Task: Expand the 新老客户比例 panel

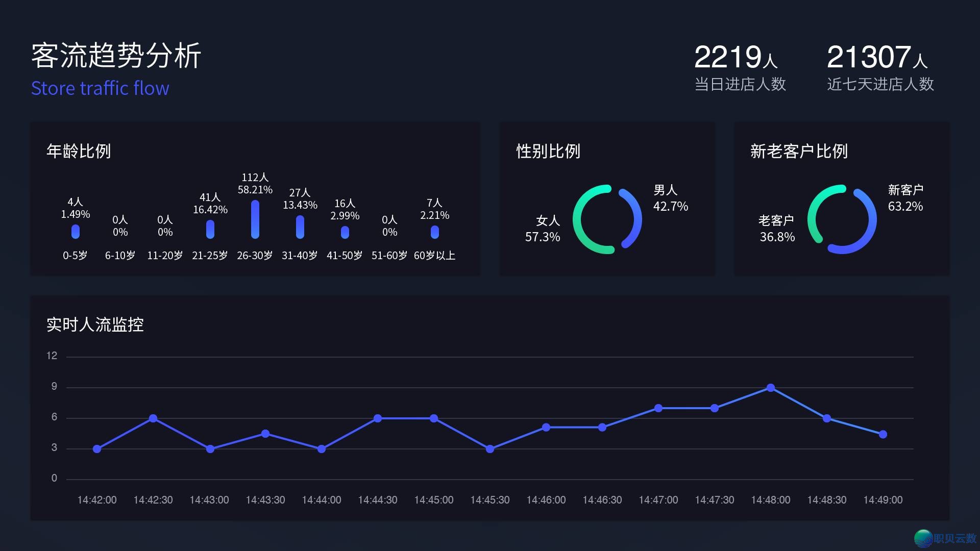Action: coord(798,152)
